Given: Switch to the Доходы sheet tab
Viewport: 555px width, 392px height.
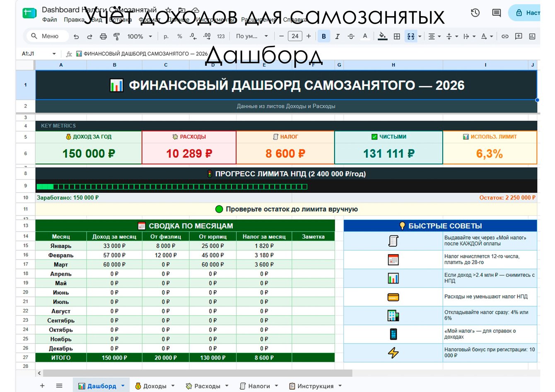Looking at the screenshot, I should (154, 386).
